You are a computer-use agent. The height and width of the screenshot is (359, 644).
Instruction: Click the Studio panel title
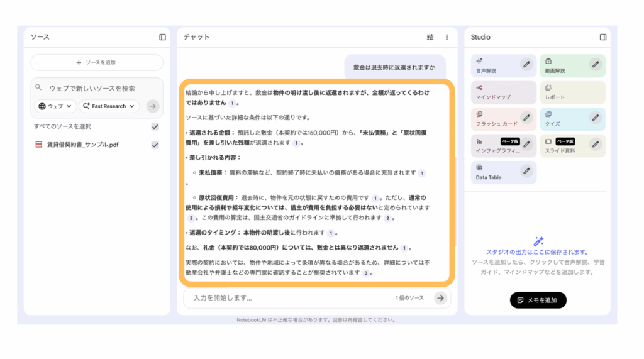(480, 37)
